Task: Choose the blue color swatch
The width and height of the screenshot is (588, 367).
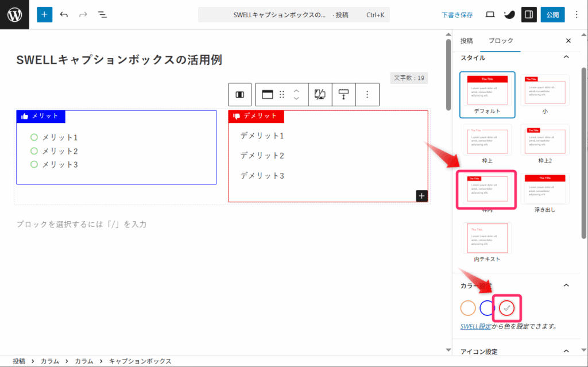Action: pos(487,308)
